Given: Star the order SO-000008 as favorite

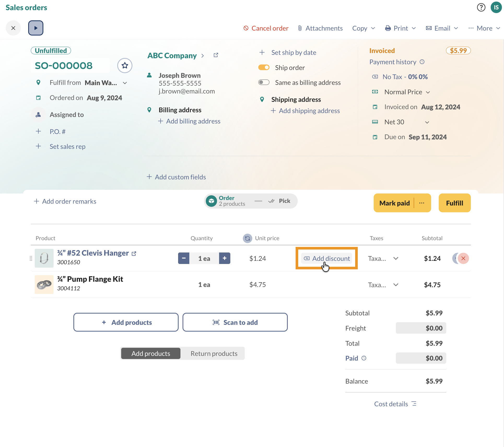Looking at the screenshot, I should click(x=125, y=66).
